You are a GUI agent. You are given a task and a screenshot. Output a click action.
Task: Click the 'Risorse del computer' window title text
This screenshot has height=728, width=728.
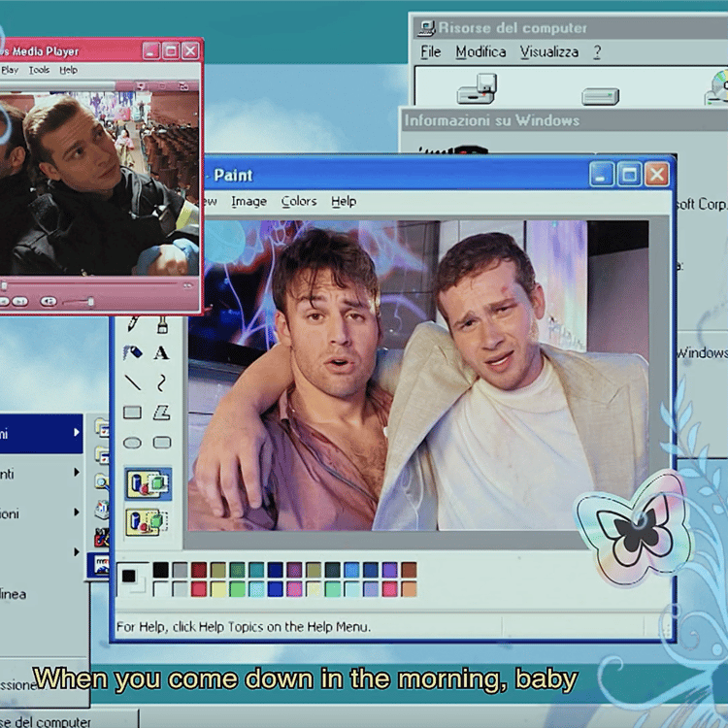click(513, 28)
